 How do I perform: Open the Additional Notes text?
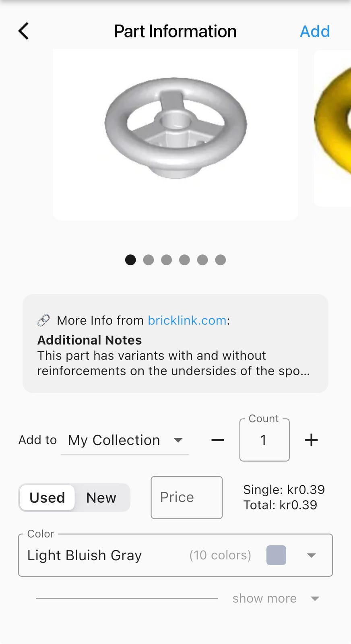pos(173,363)
